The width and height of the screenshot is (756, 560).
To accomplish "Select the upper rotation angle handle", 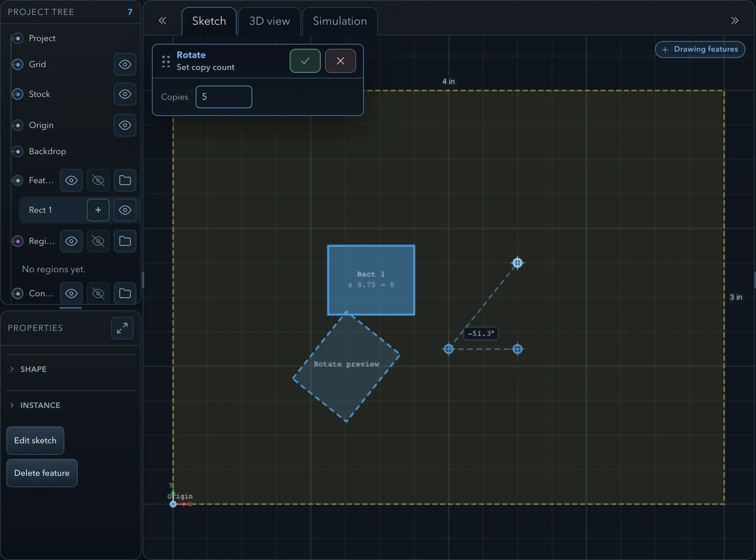I will (518, 263).
